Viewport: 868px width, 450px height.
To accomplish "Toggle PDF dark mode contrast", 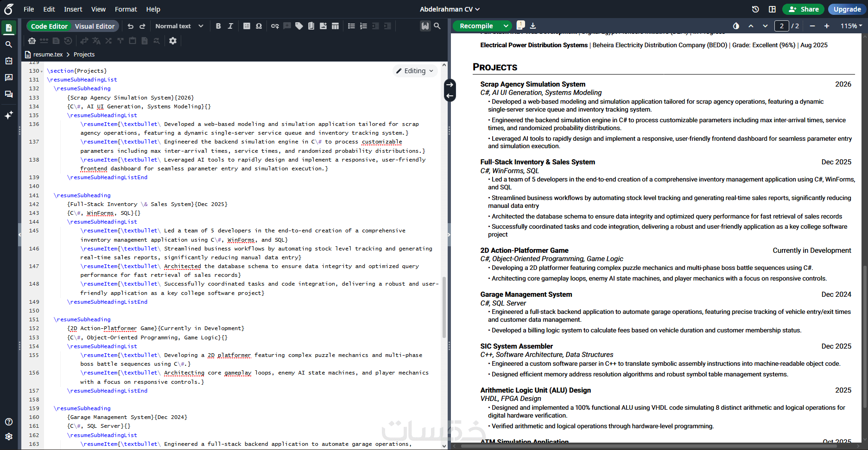I will 736,26.
